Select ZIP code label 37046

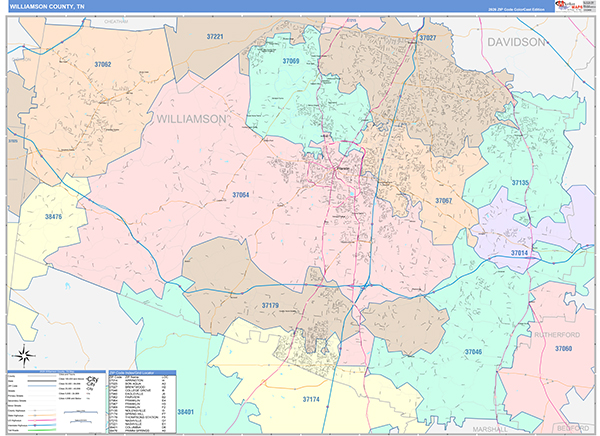pyautogui.click(x=473, y=351)
